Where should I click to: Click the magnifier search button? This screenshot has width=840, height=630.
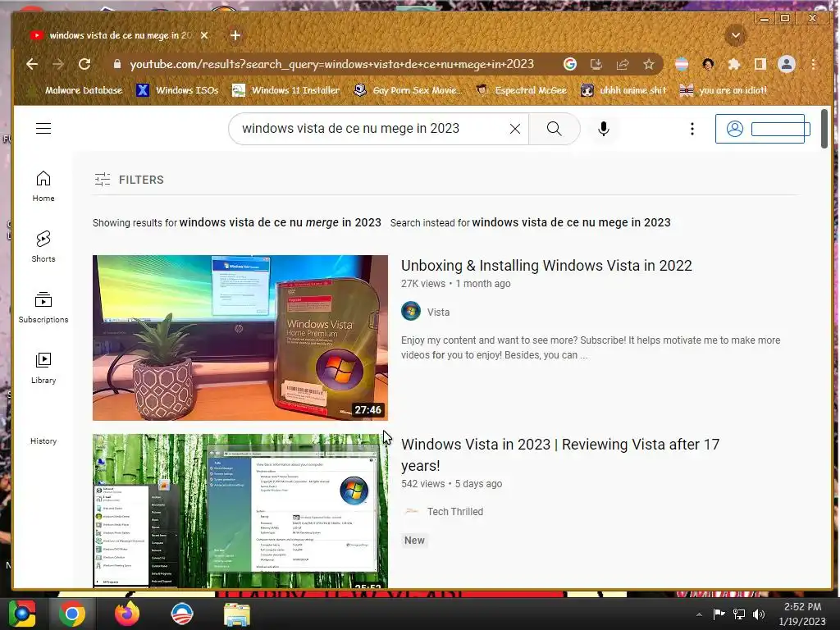554,129
